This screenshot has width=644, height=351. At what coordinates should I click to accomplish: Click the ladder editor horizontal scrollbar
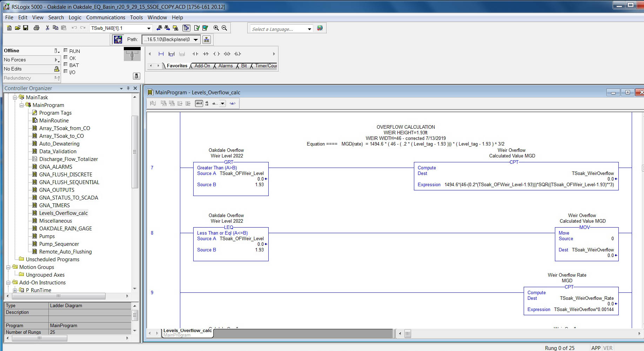point(407,333)
